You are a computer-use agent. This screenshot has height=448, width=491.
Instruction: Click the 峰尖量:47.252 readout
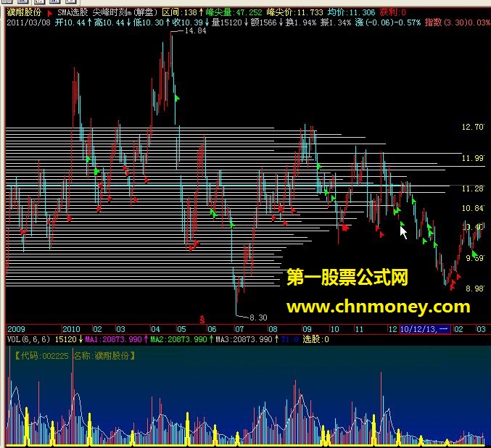234,12
